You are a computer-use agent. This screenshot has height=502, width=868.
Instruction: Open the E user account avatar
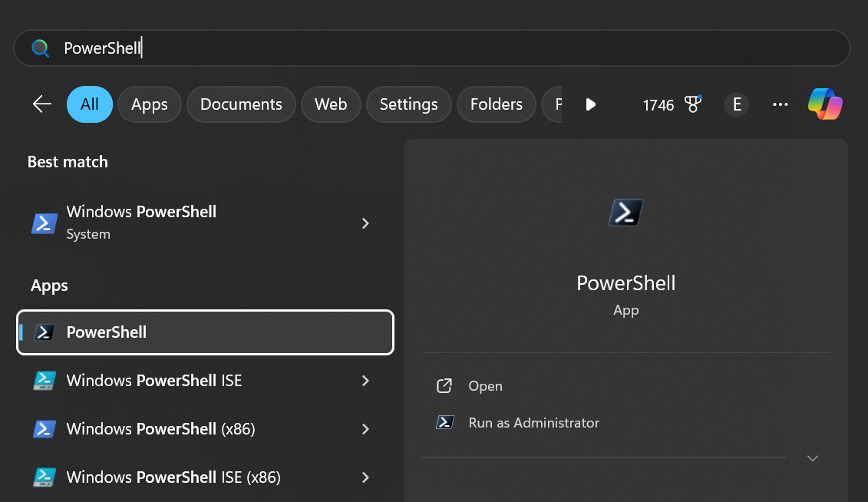[737, 104]
